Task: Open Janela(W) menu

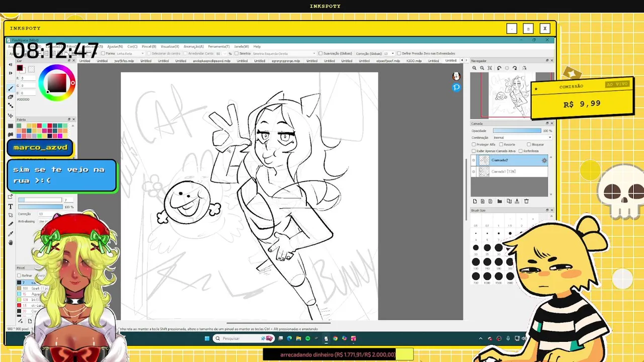Action: pos(242,46)
